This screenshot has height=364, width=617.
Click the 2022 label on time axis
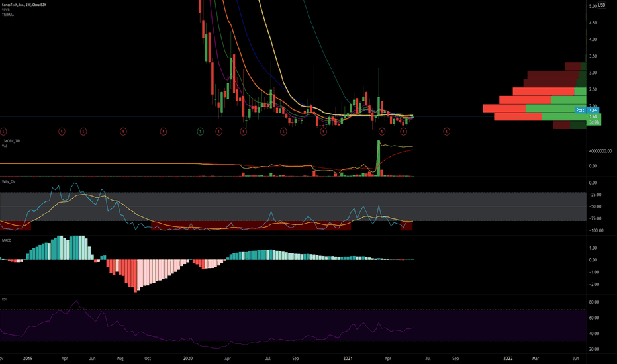tap(508, 359)
